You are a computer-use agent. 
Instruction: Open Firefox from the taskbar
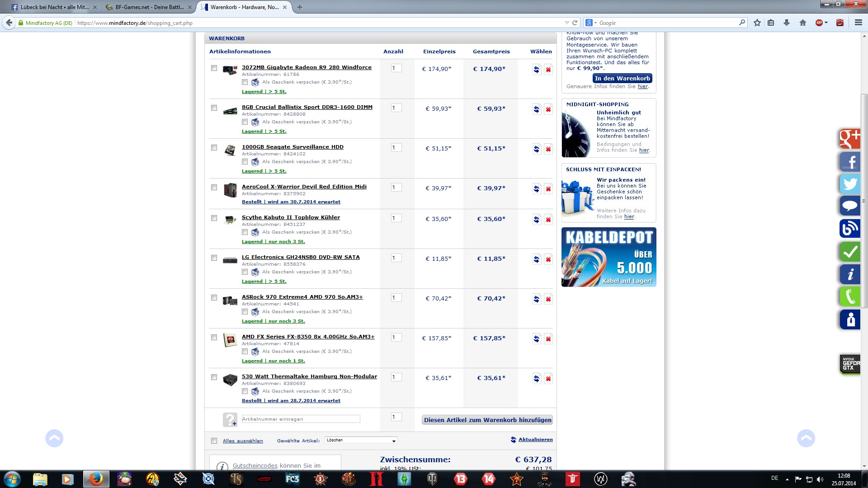click(x=96, y=479)
